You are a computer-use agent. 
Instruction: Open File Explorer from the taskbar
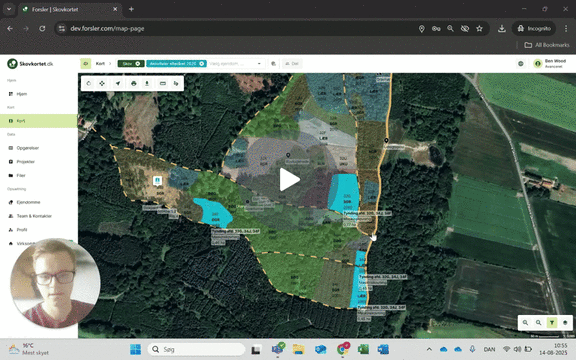[x=299, y=349]
